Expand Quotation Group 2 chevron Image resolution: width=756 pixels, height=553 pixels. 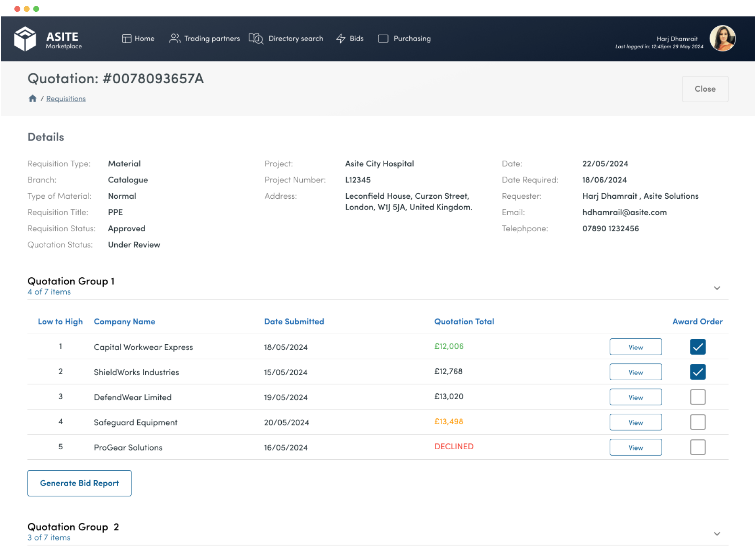(x=717, y=534)
